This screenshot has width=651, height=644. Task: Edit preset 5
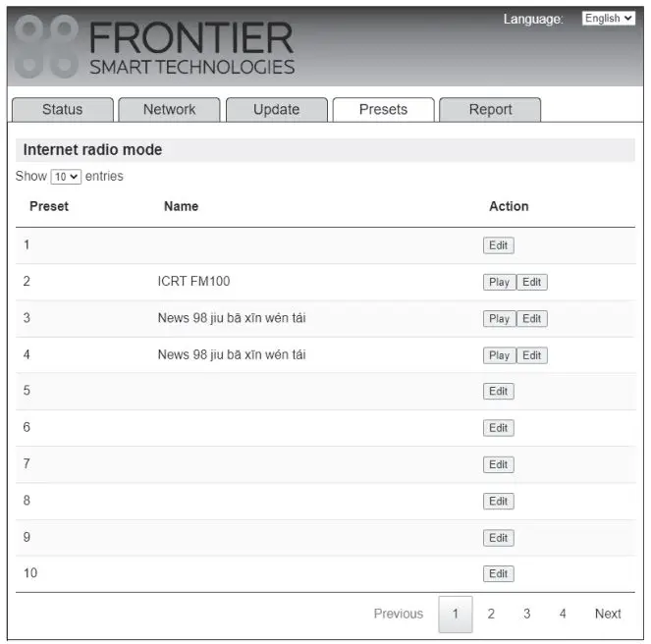(x=499, y=392)
